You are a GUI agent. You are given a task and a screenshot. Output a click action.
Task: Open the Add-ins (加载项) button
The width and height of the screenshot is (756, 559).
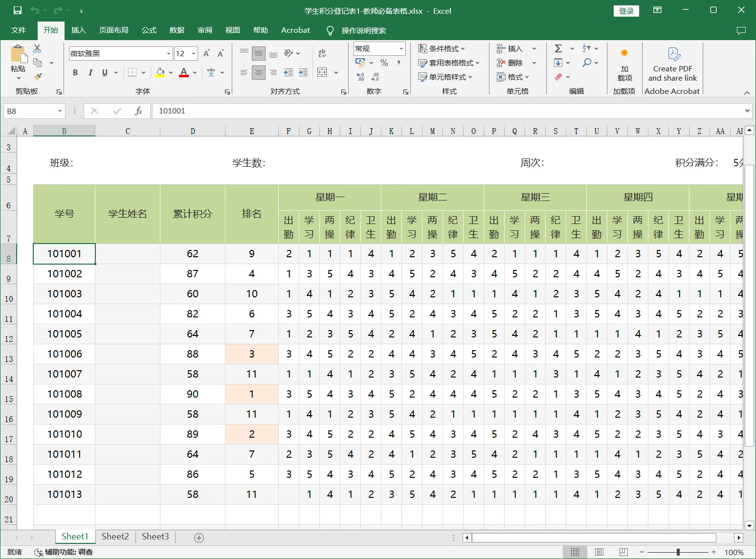point(624,65)
